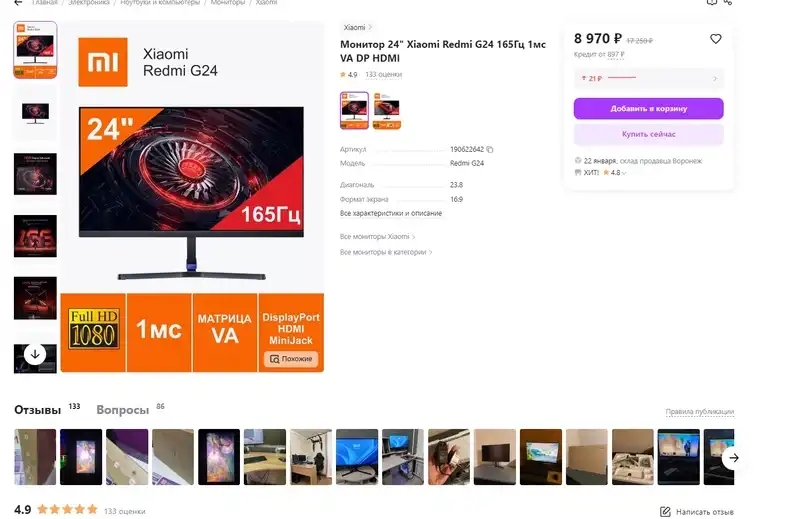Show more thumbnails with down arrow button
This screenshot has width=807, height=519.
point(35,354)
